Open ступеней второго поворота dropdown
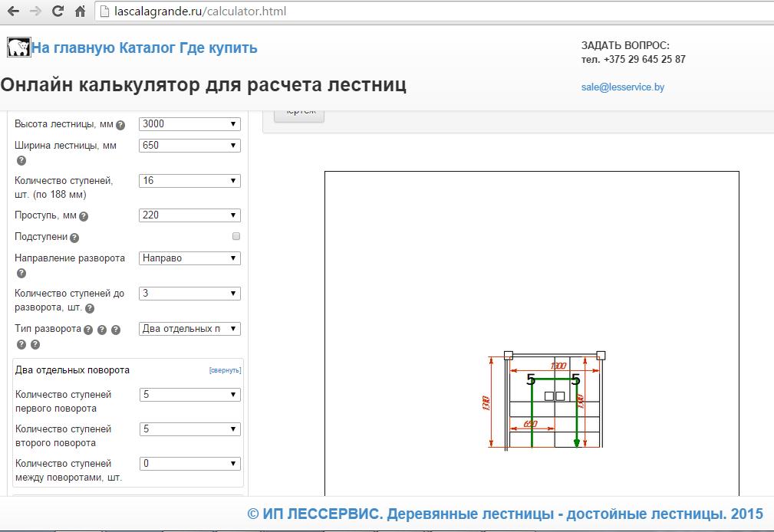 (x=190, y=429)
